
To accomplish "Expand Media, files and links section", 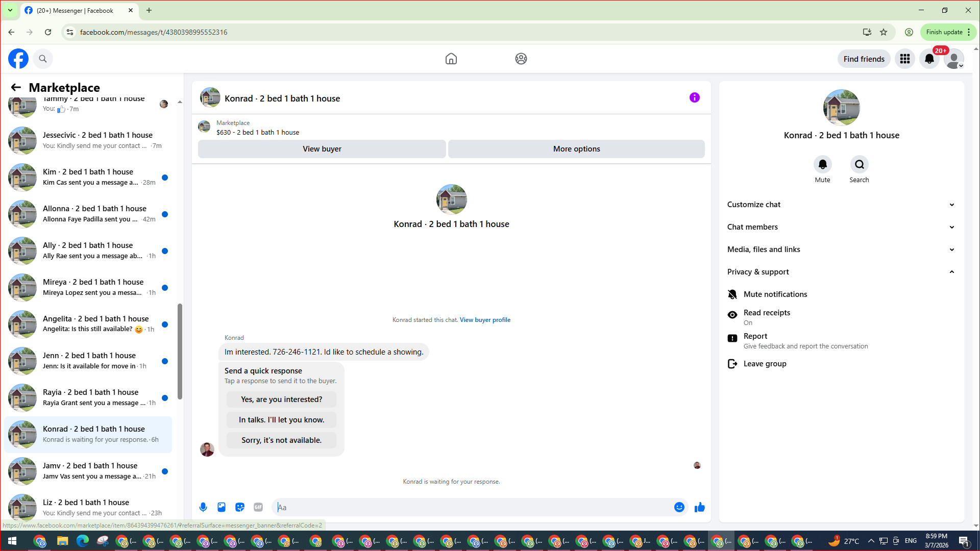I will point(842,249).
